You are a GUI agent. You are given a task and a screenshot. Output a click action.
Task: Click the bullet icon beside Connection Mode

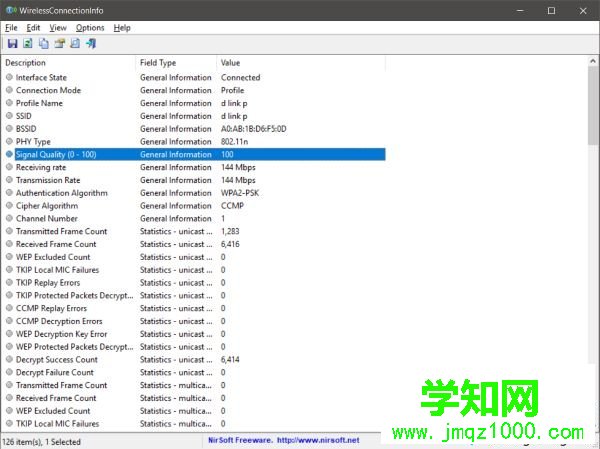coord(10,90)
